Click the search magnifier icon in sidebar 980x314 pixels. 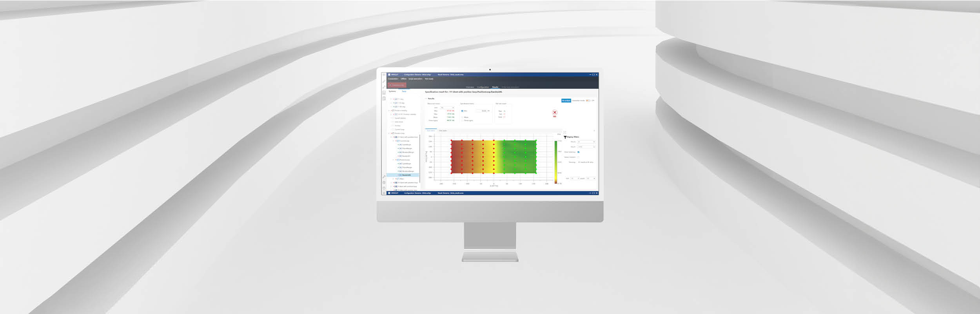coord(384,177)
